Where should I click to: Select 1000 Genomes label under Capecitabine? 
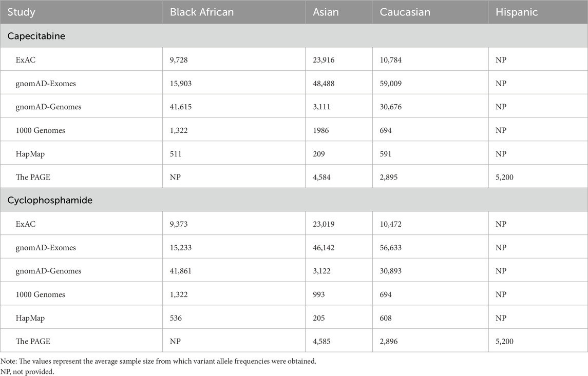click(x=40, y=130)
